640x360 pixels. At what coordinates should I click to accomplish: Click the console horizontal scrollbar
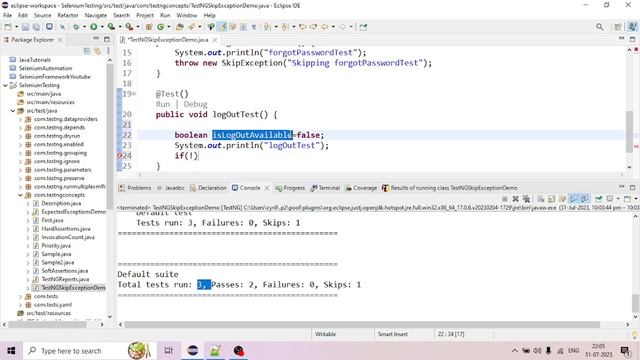362,324
